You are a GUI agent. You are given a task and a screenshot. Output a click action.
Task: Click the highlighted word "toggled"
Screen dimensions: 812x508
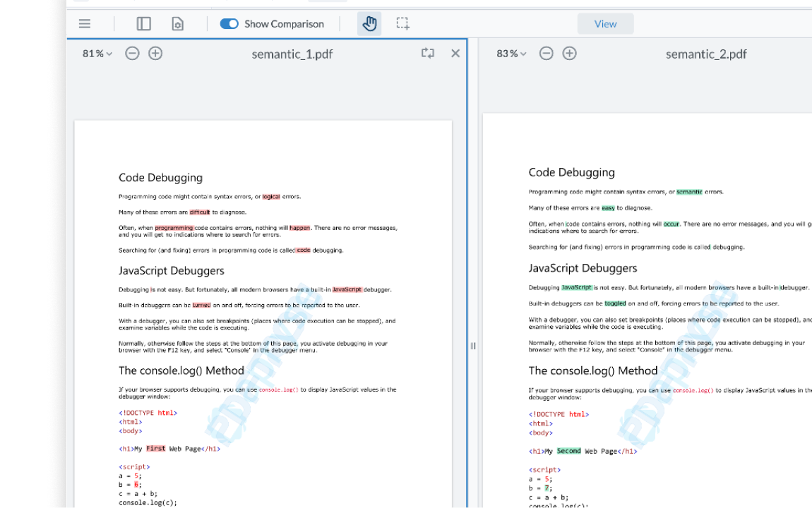(615, 303)
